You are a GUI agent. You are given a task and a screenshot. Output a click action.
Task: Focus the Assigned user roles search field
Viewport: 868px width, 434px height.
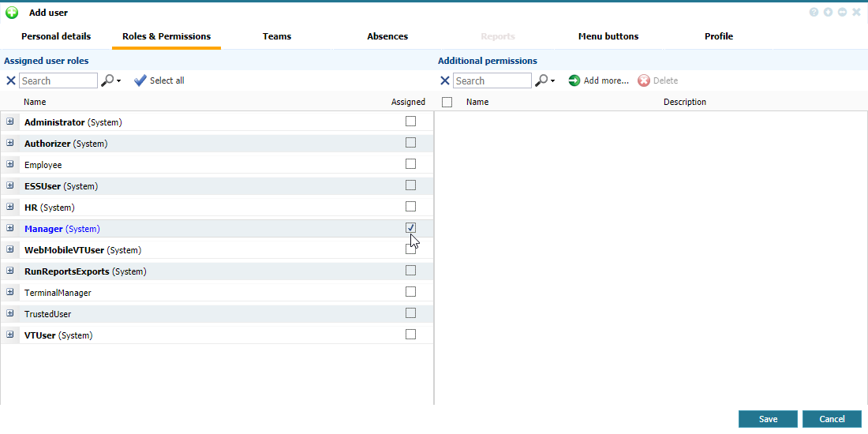(58, 80)
